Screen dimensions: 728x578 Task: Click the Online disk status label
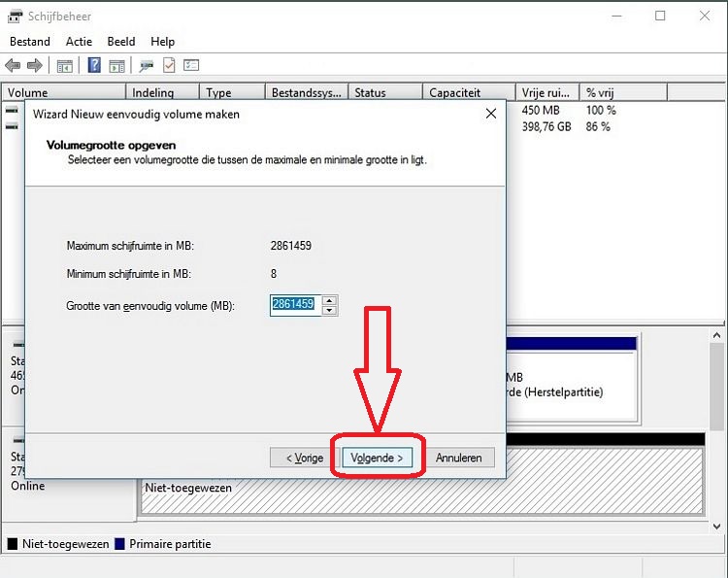28,486
